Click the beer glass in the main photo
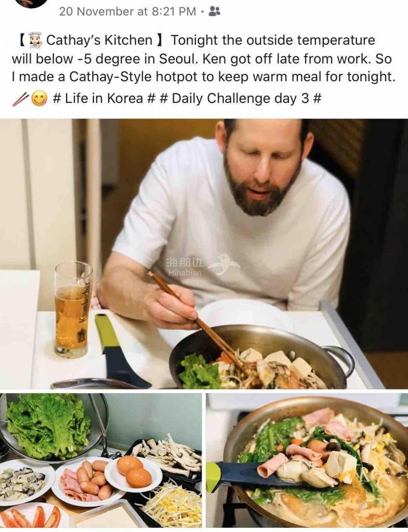This screenshot has width=408, height=532. [x=72, y=309]
